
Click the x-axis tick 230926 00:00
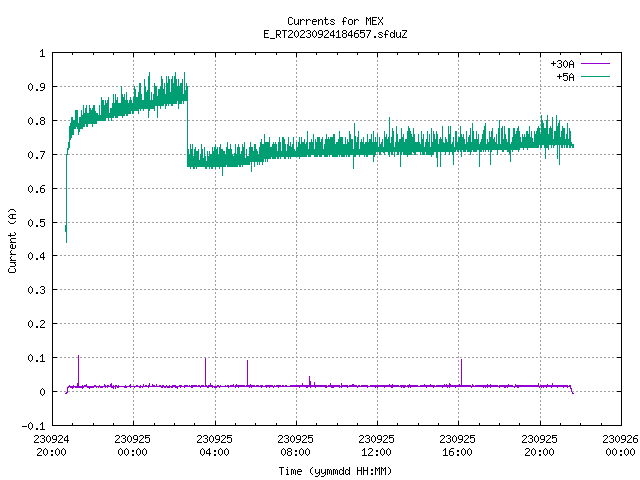pyautogui.click(x=620, y=445)
